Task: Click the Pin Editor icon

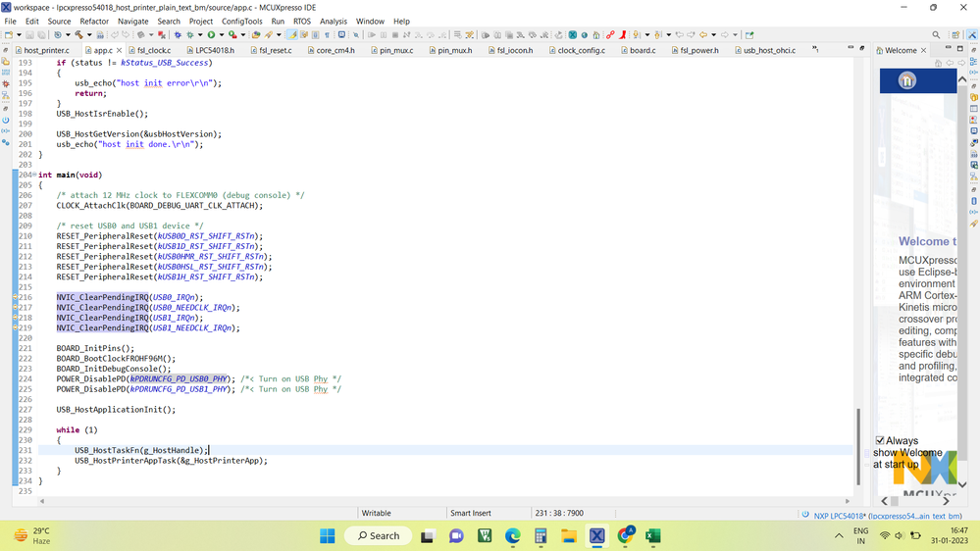Action: [x=749, y=35]
